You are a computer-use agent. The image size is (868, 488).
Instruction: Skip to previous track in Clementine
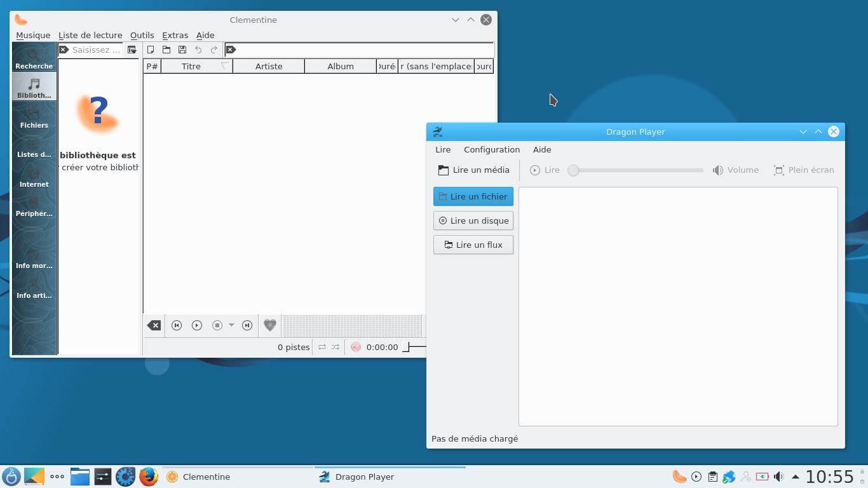177,325
